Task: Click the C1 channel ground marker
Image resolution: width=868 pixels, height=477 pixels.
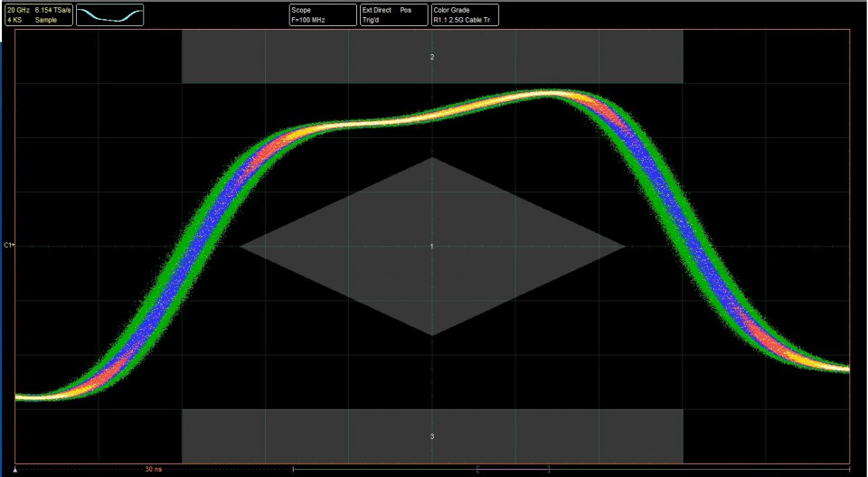Action: (x=8, y=245)
